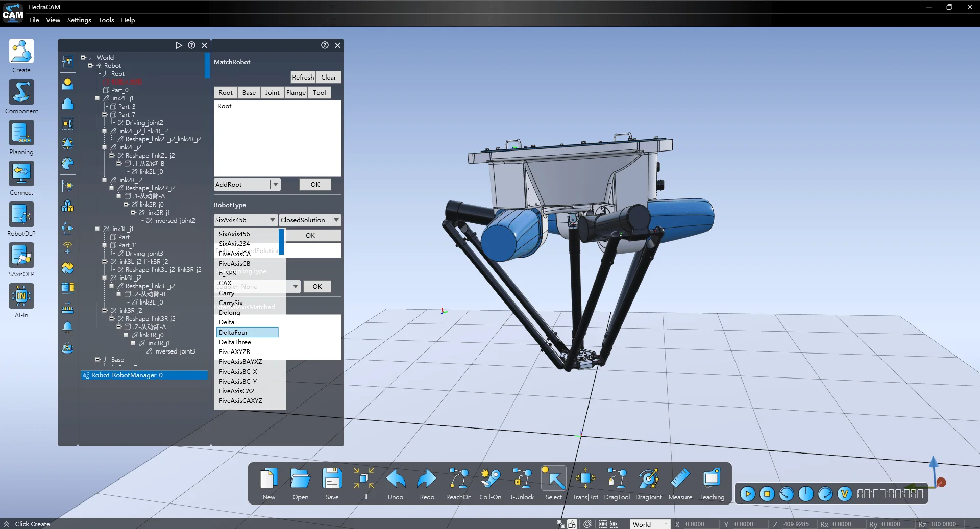Viewport: 980px width, 529px height.
Task: Click the Redo arrow
Action: [x=427, y=479]
